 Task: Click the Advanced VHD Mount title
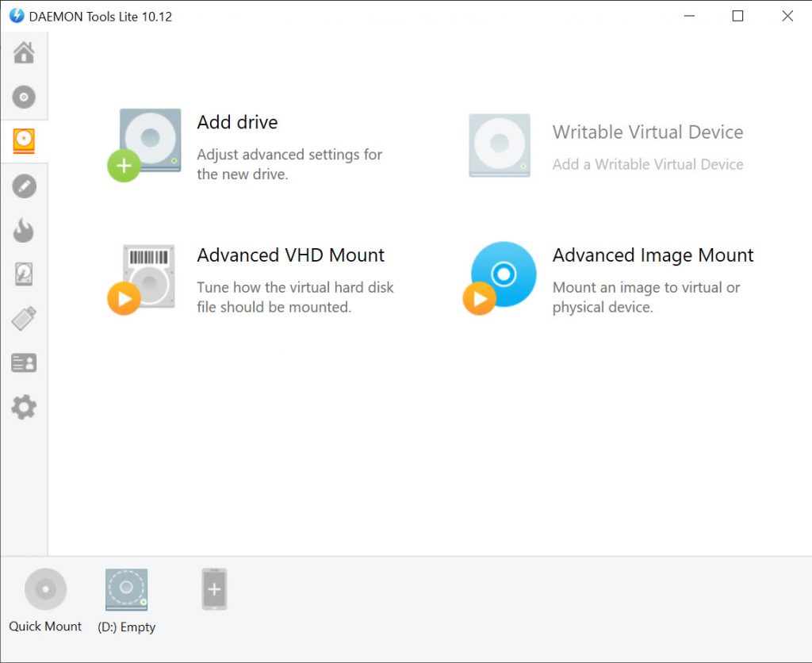click(290, 255)
